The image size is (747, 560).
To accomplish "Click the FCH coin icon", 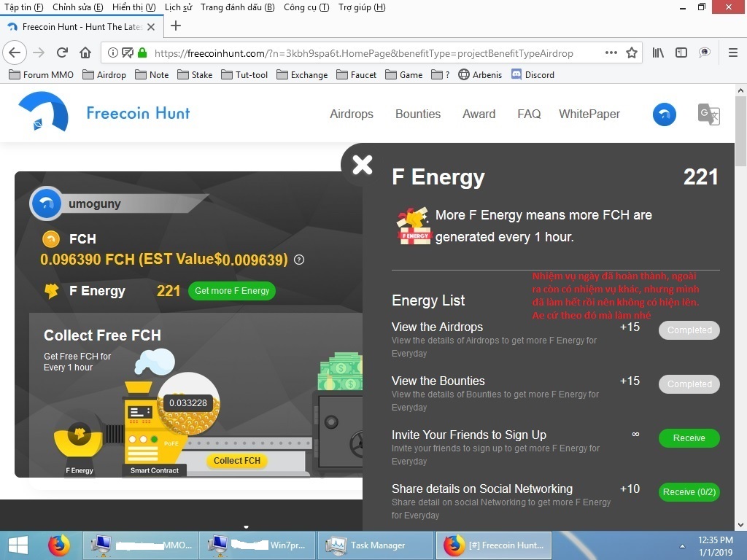I will pos(51,238).
